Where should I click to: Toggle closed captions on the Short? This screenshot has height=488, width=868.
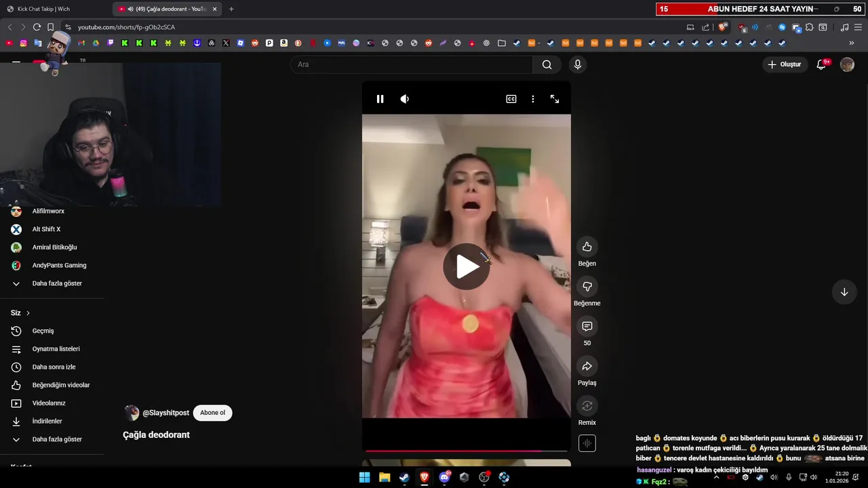pyautogui.click(x=511, y=99)
